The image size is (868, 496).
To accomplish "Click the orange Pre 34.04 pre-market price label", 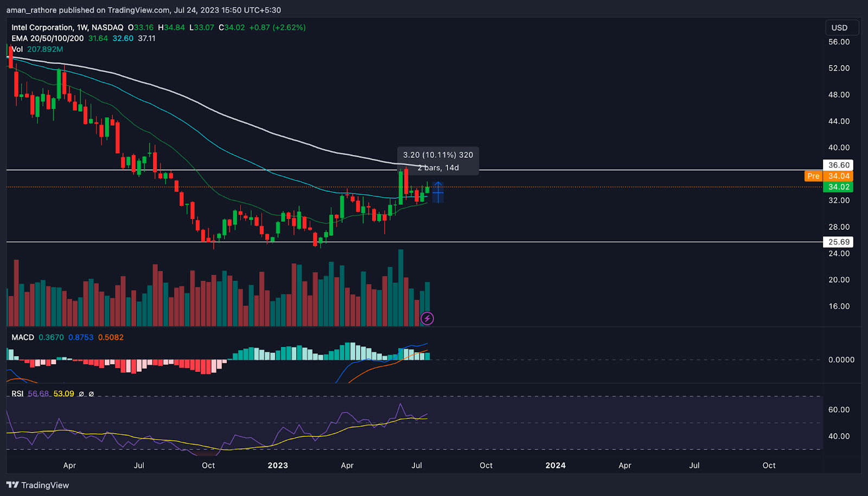I will 828,176.
